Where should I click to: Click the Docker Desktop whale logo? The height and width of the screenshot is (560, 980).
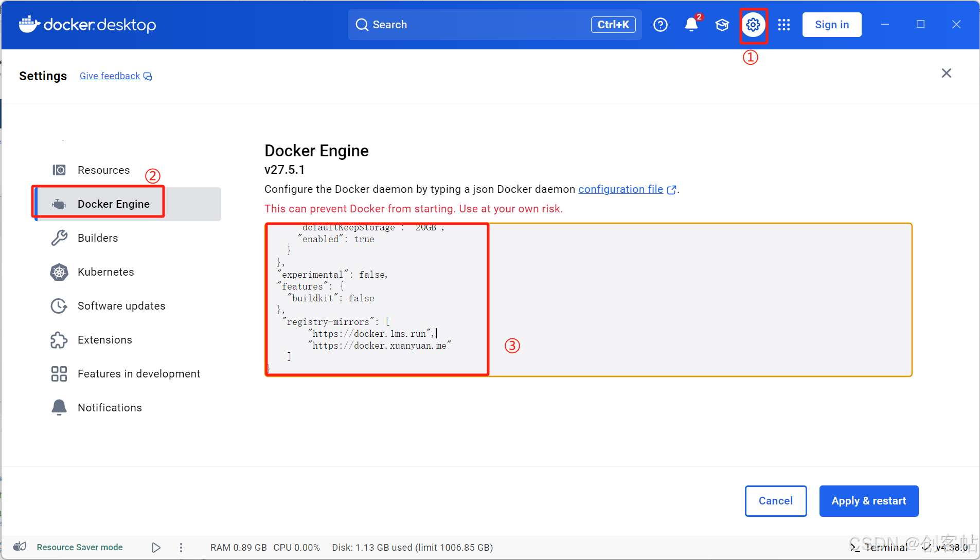(x=29, y=24)
